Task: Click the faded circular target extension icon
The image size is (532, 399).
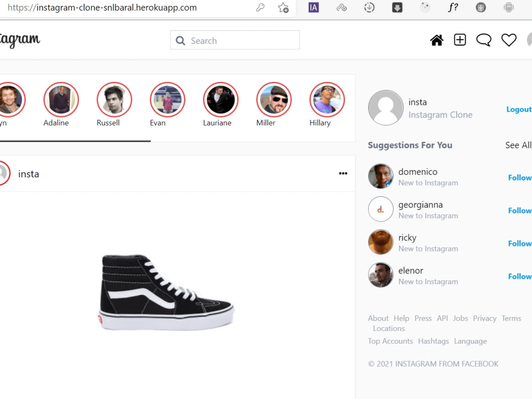Action: tap(425, 7)
